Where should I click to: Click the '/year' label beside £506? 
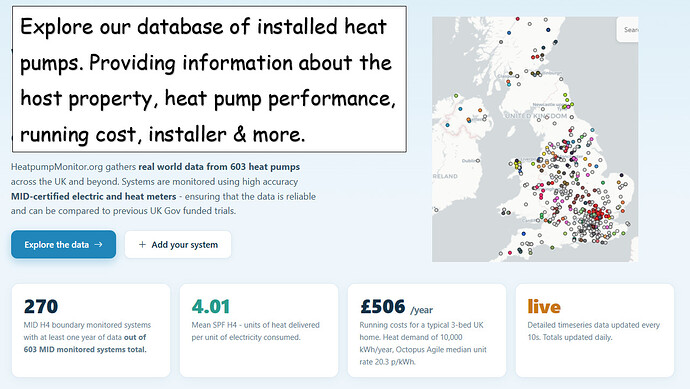pyautogui.click(x=422, y=310)
